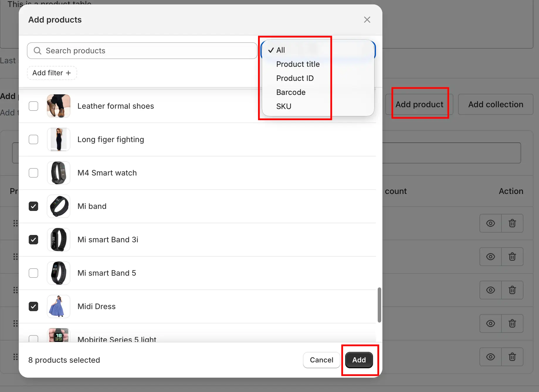Viewport: 539px width, 392px height.
Task: Pick SKU in the search-by list
Action: pyautogui.click(x=284, y=106)
